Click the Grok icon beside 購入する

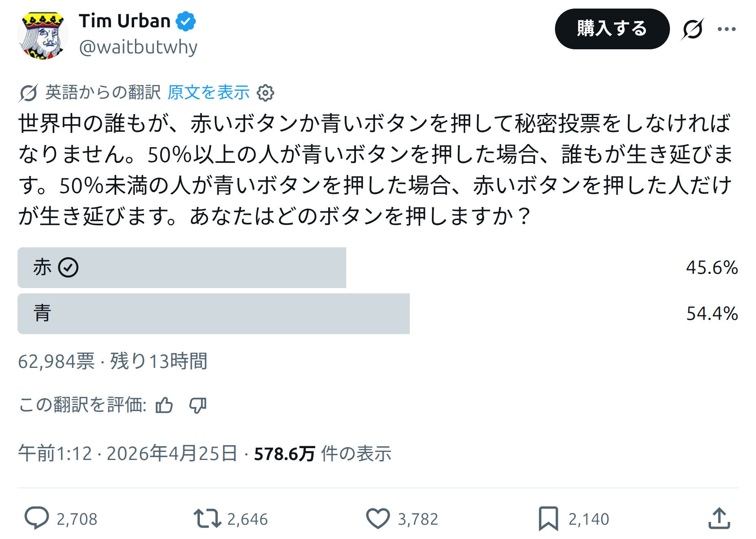(x=692, y=29)
